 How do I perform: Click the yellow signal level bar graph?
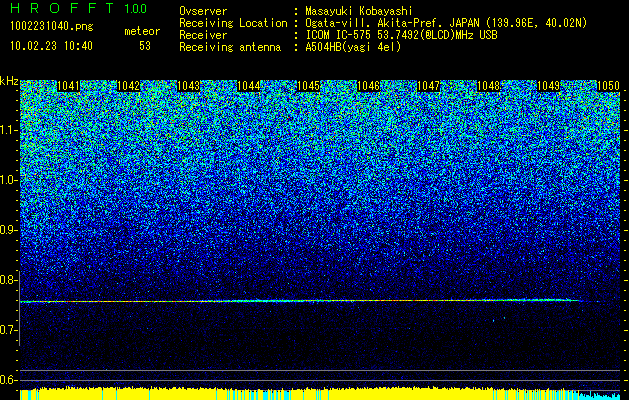[x=300, y=394]
